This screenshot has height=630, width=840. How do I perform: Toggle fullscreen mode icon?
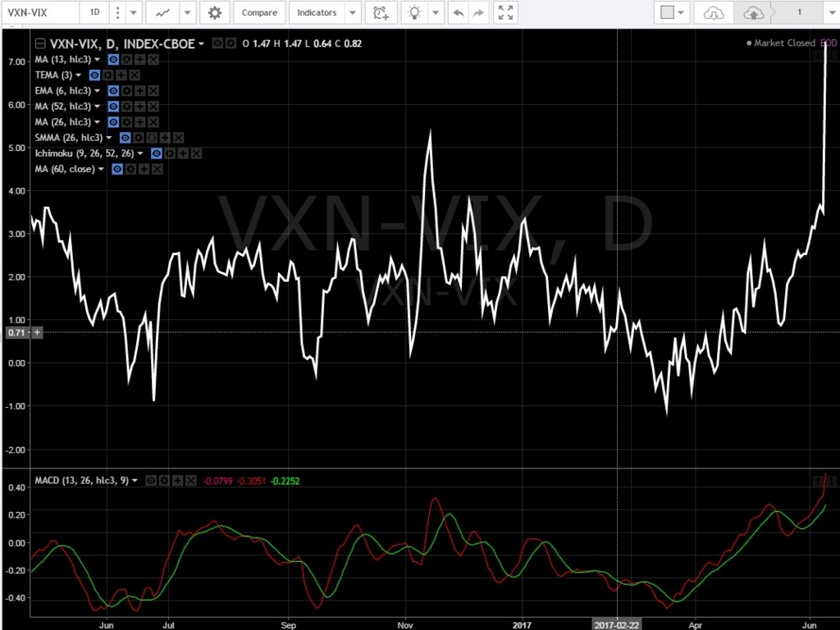505,12
